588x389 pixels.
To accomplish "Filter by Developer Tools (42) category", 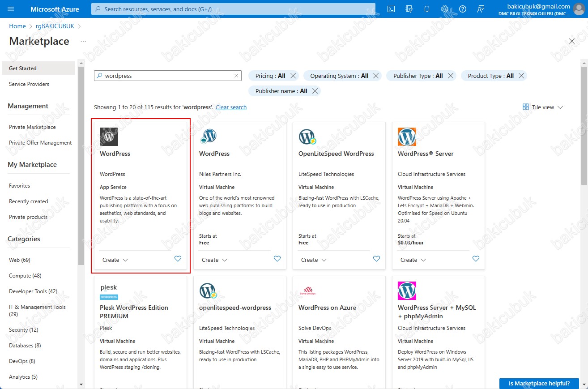I will click(33, 291).
